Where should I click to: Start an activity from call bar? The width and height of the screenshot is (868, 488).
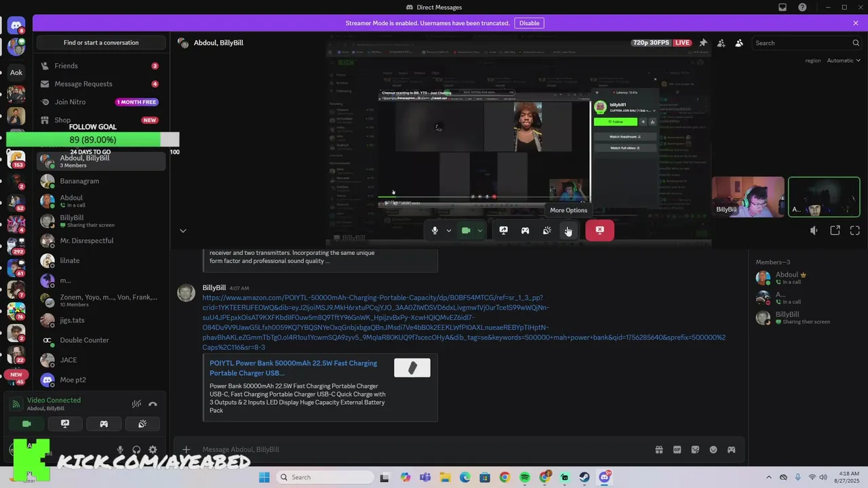(x=525, y=230)
